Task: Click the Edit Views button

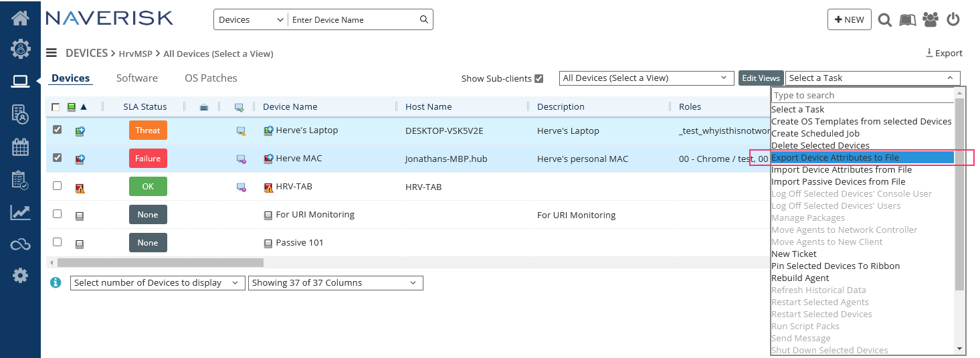Action: pyautogui.click(x=761, y=78)
